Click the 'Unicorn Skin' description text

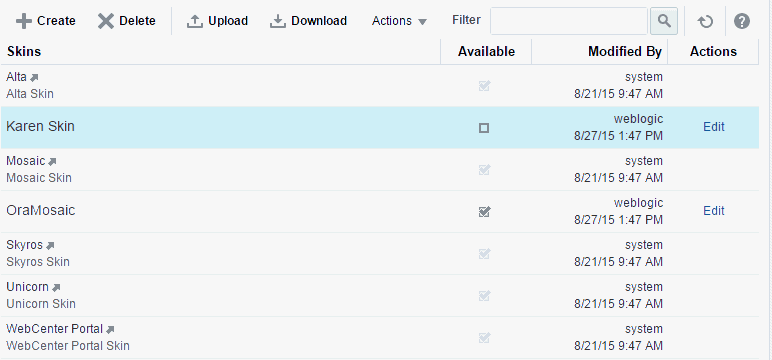click(x=41, y=303)
